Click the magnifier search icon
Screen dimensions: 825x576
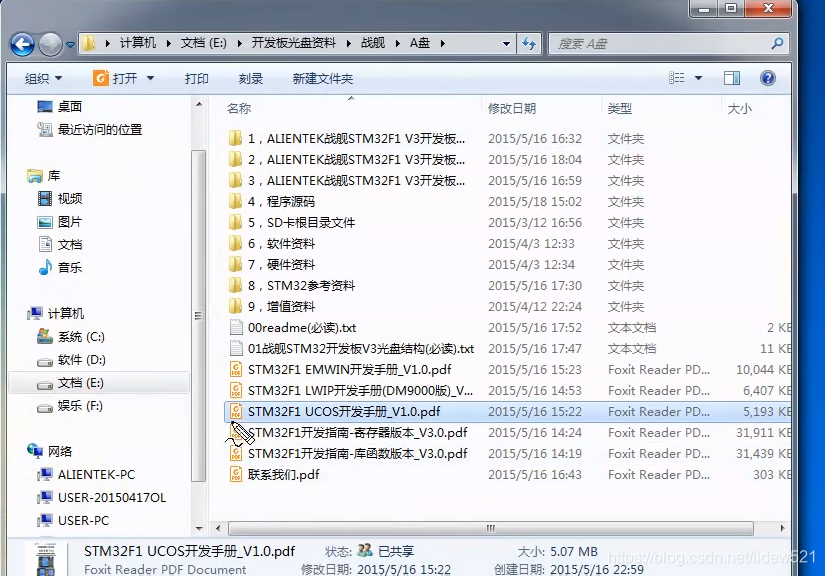(x=777, y=43)
